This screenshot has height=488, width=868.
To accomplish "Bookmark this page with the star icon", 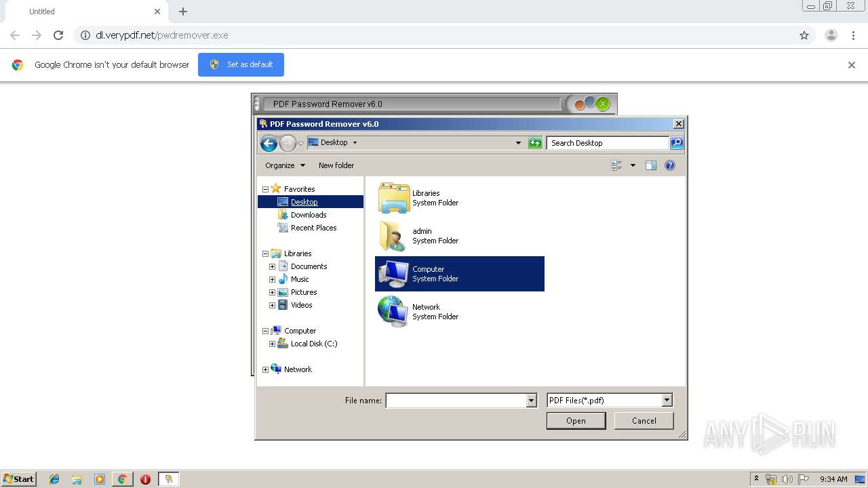I will coord(804,35).
